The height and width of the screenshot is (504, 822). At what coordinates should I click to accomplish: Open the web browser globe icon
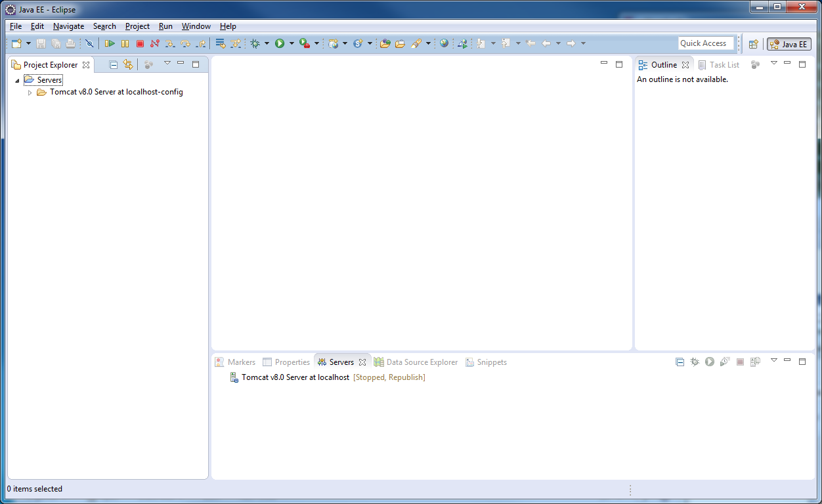click(444, 43)
